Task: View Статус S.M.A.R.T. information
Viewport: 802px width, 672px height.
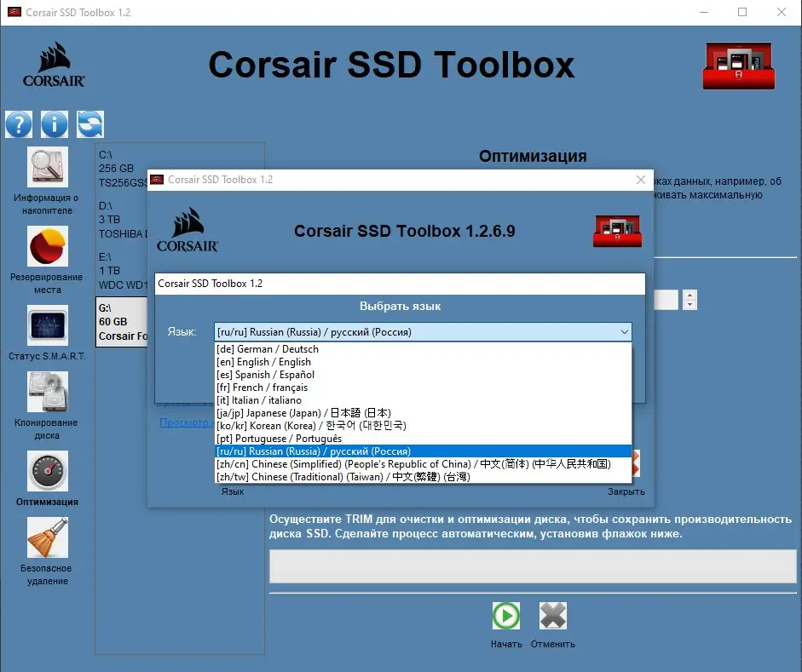Action: point(47,326)
